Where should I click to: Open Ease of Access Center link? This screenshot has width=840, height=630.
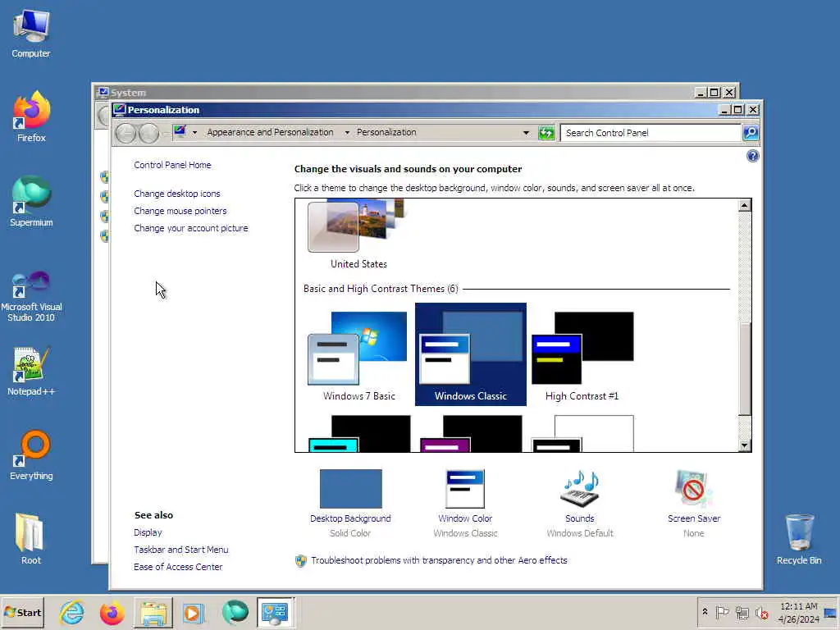[x=178, y=567]
